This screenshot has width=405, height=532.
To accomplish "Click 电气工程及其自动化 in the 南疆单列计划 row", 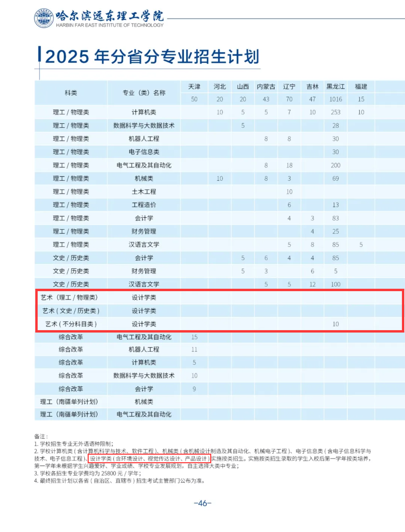I will (144, 414).
